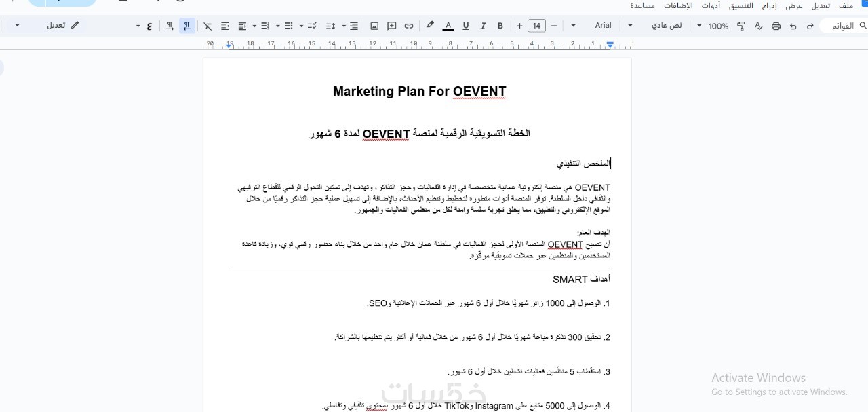The height and width of the screenshot is (412, 868).
Task: Open the نص عادي paragraph style dropdown
Action: tap(630, 26)
